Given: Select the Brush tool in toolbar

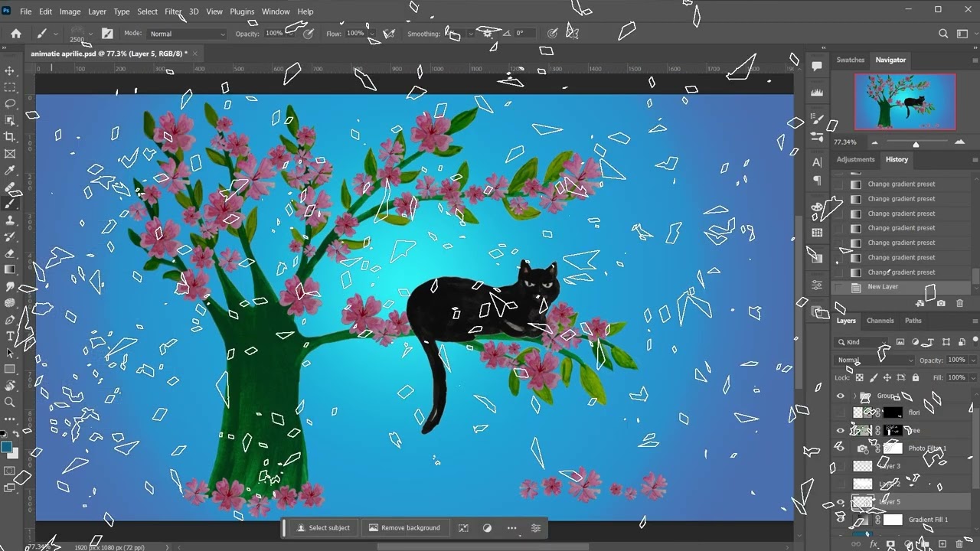Looking at the screenshot, I should (x=10, y=204).
